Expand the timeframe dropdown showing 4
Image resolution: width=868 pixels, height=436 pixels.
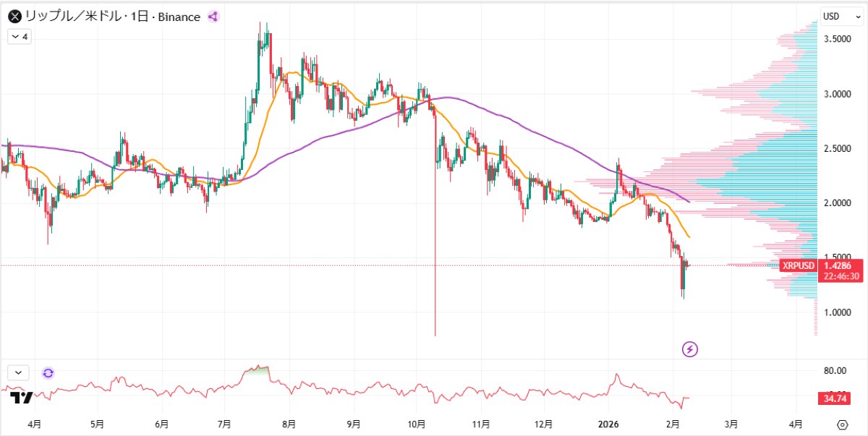pos(20,36)
